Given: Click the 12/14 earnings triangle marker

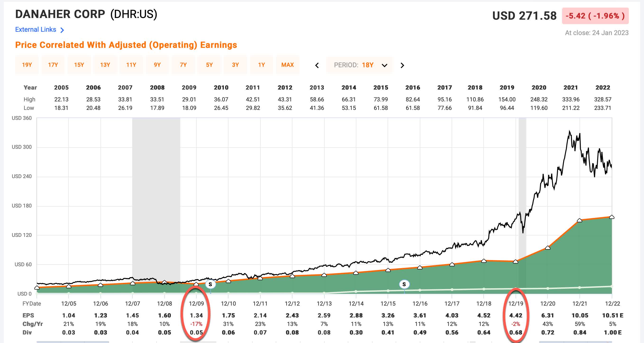Looking at the screenshot, I should (x=356, y=273).
